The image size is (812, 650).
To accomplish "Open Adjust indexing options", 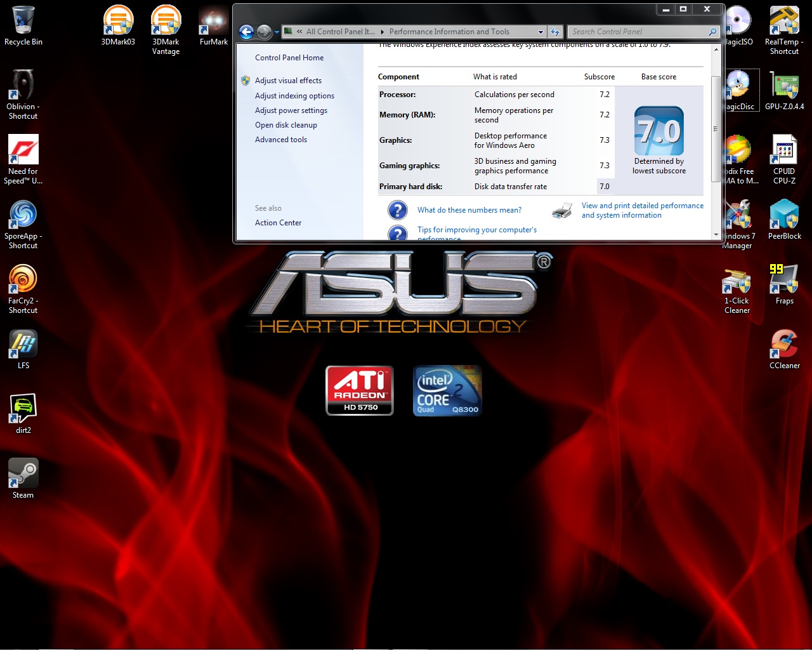I will pyautogui.click(x=294, y=96).
